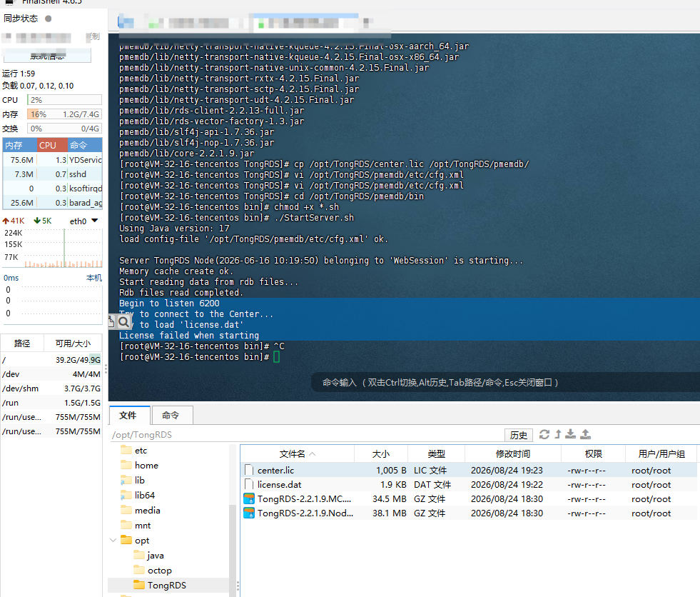The image size is (700, 597).
Task: Click the sshd process row
Action: pyautogui.click(x=53, y=174)
